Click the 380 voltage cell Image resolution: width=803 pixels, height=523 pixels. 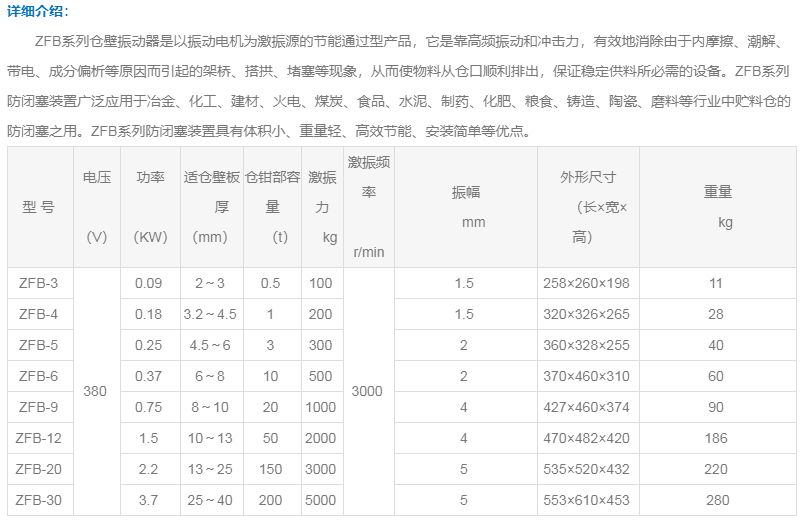96,391
